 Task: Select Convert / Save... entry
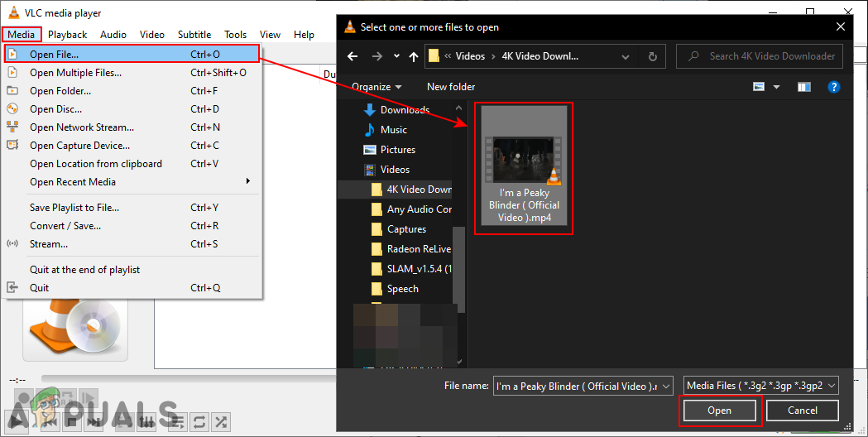tap(132, 226)
